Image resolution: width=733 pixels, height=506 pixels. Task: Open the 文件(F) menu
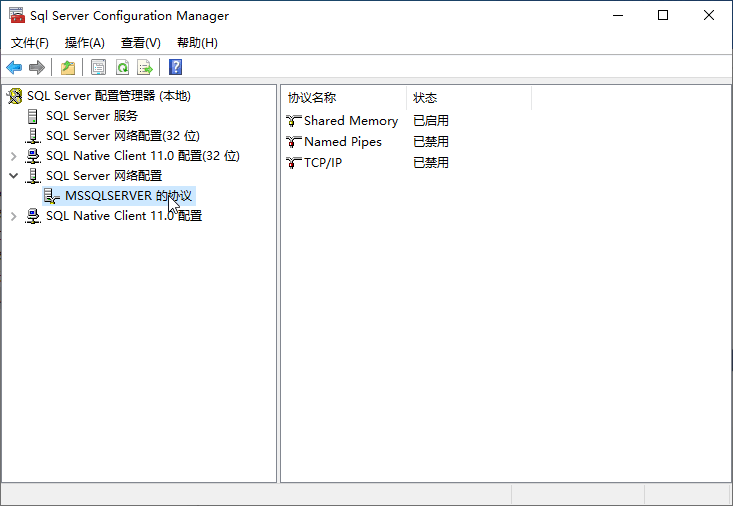30,43
